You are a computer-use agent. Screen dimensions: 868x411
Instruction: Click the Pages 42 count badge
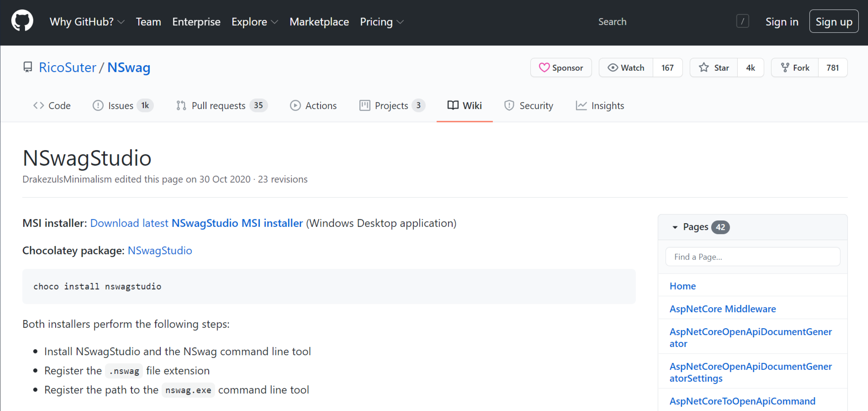tap(720, 227)
